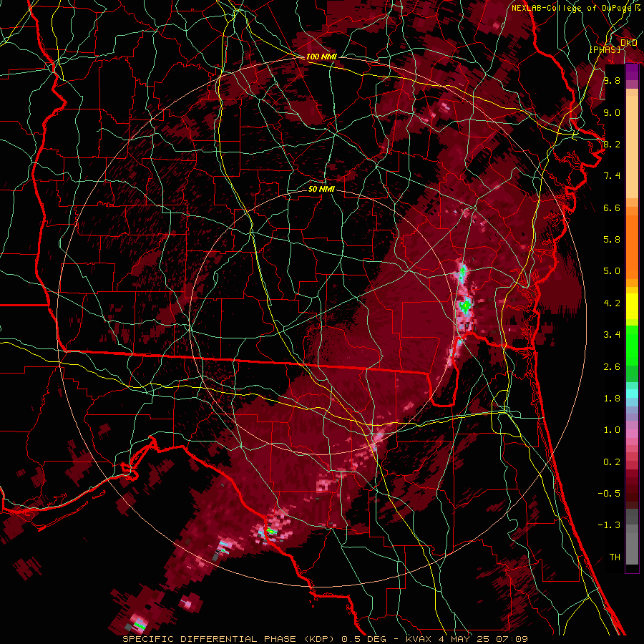The image size is (644, 644).
Task: Click the 4.2 scale value
Action: 612,303
